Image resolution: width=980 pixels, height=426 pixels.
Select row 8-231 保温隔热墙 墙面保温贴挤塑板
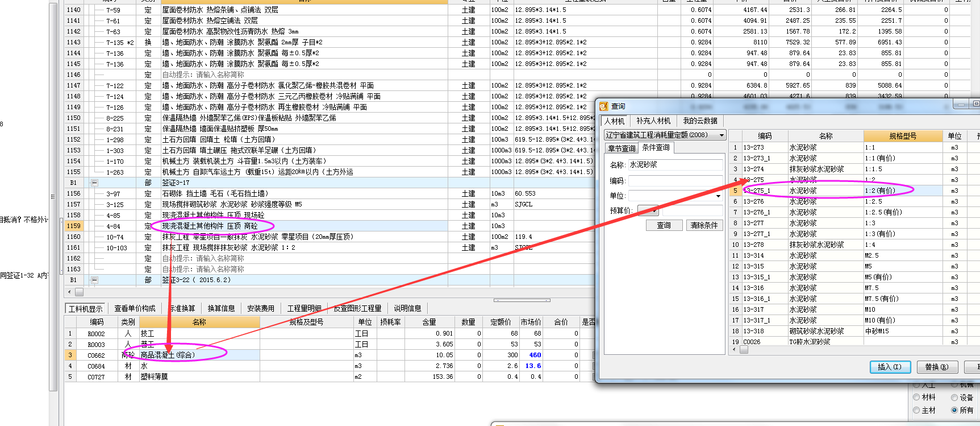pos(330,129)
